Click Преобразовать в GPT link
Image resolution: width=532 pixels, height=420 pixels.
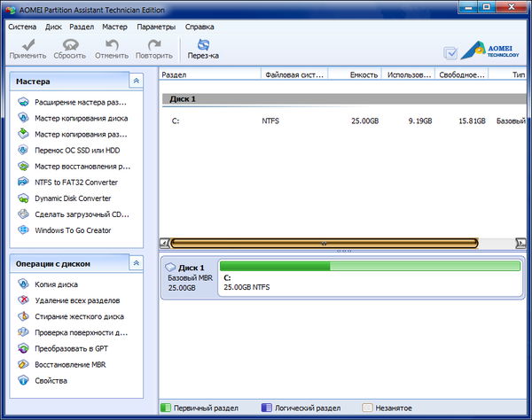pyautogui.click(x=72, y=348)
